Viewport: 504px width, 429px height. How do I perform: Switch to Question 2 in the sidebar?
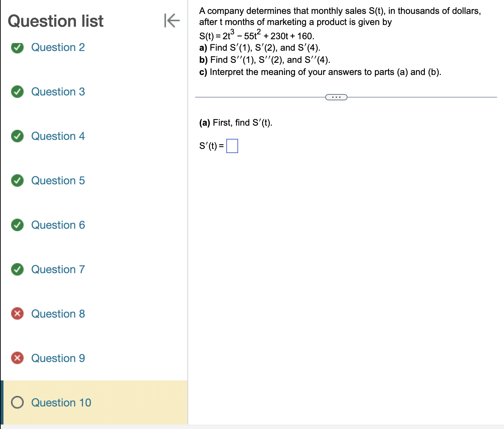click(58, 48)
